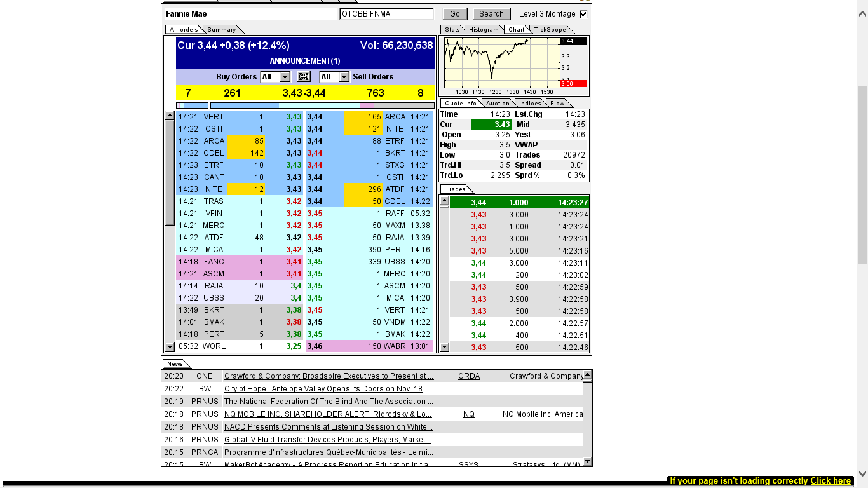Click the CRDA ticker link
The width and height of the screenshot is (868, 488).
coord(469,376)
